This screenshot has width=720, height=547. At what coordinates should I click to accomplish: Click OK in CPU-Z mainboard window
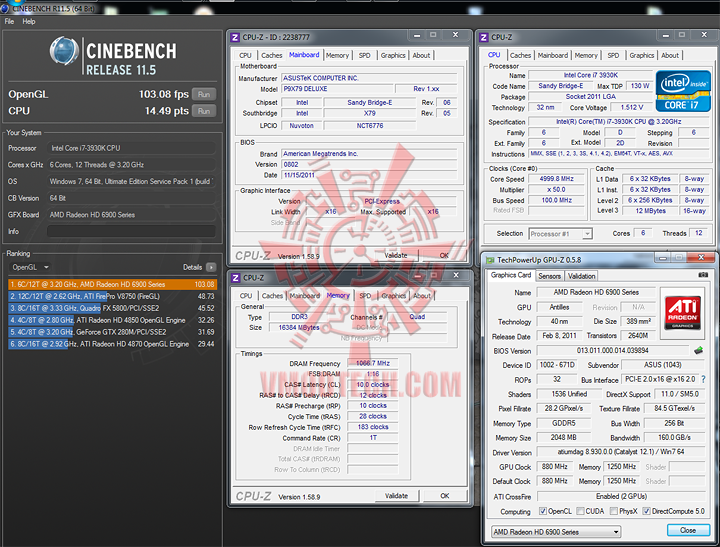(x=444, y=255)
